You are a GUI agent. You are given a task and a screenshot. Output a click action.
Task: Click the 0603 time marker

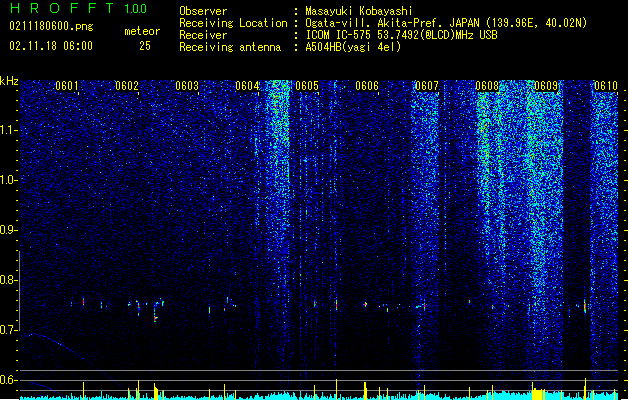(x=187, y=86)
